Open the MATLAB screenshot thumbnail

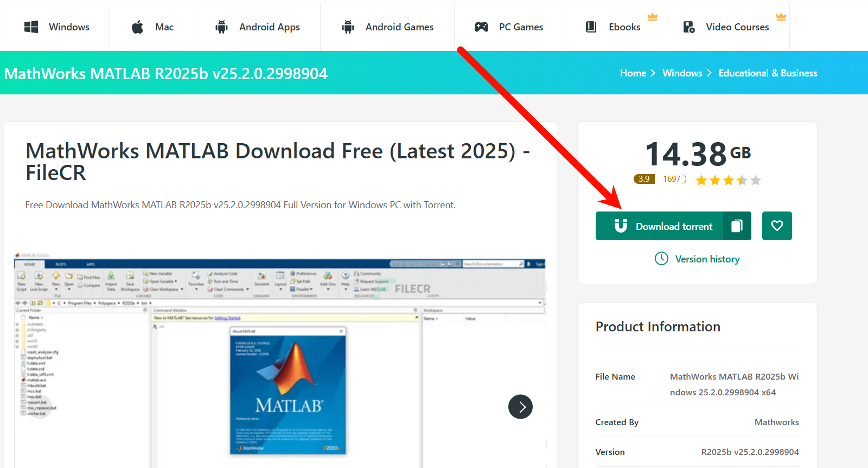279,360
